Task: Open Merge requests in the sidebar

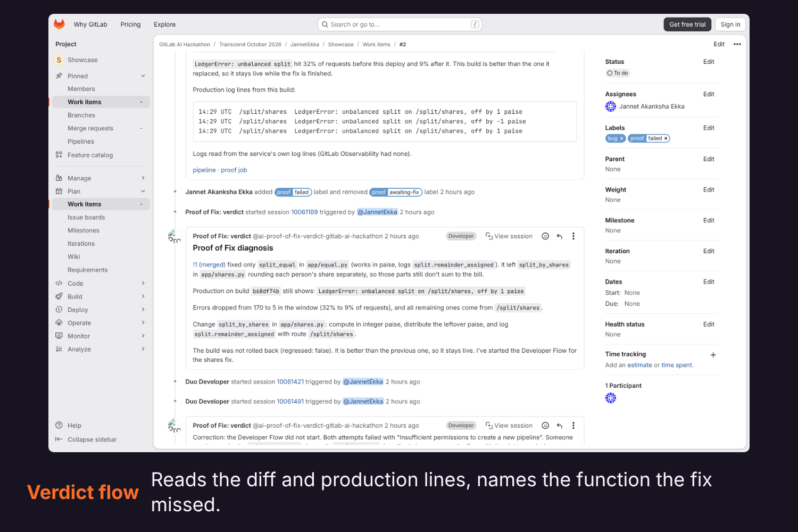Action: coord(101,128)
